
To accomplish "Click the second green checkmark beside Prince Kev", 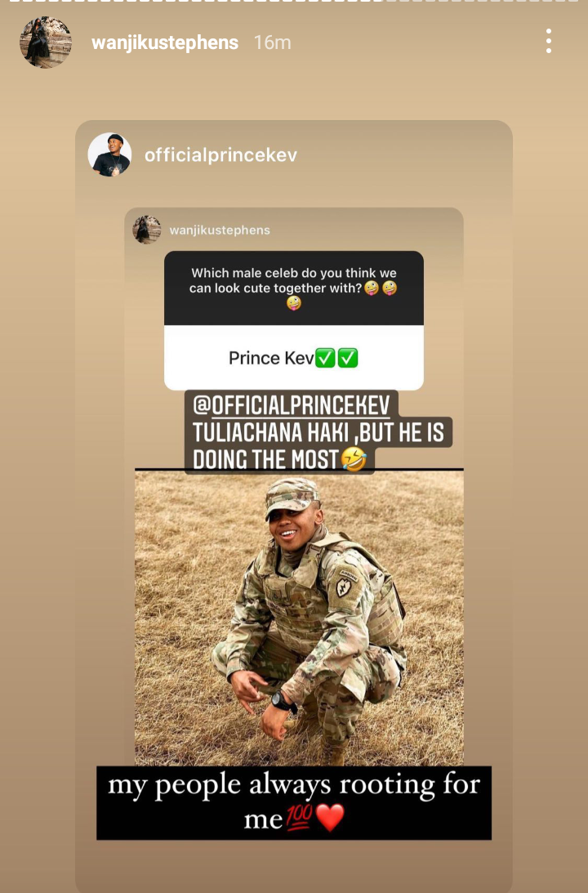I will click(348, 358).
